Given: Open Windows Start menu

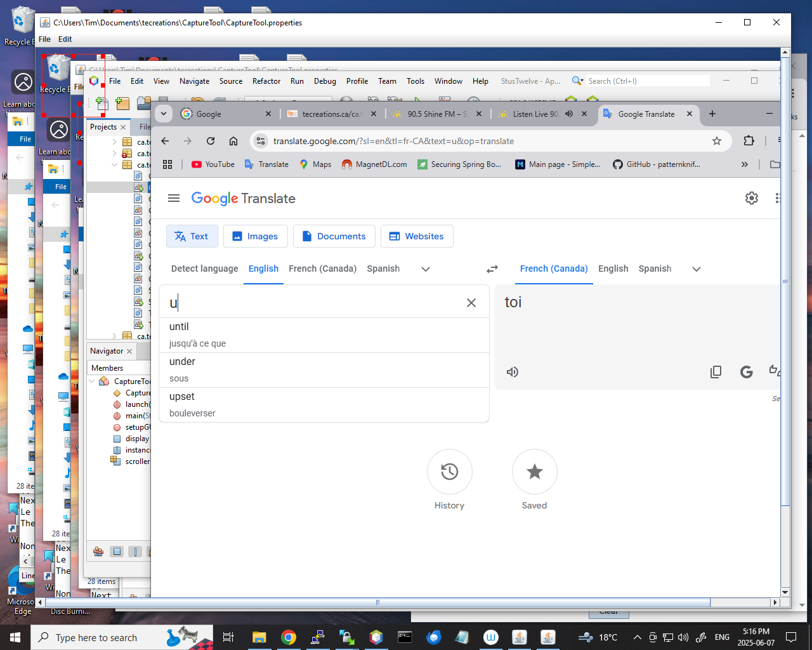Looking at the screenshot, I should [15, 637].
